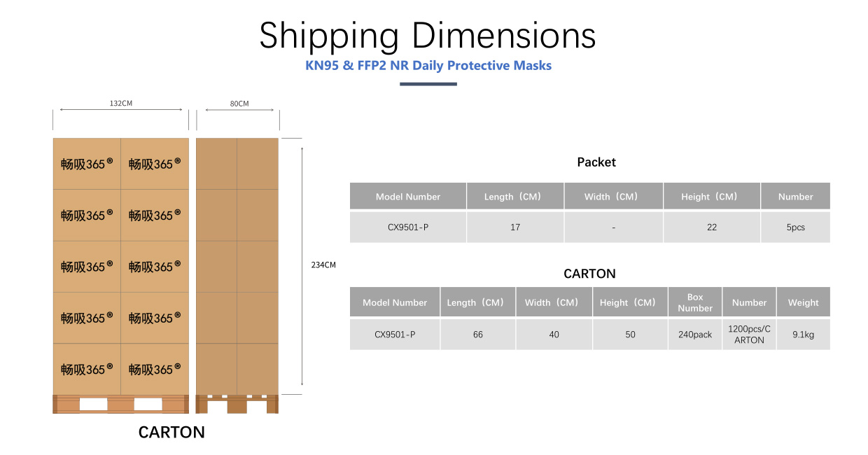Click the Shipping Dimensions heading
868x455 pixels.
(427, 36)
